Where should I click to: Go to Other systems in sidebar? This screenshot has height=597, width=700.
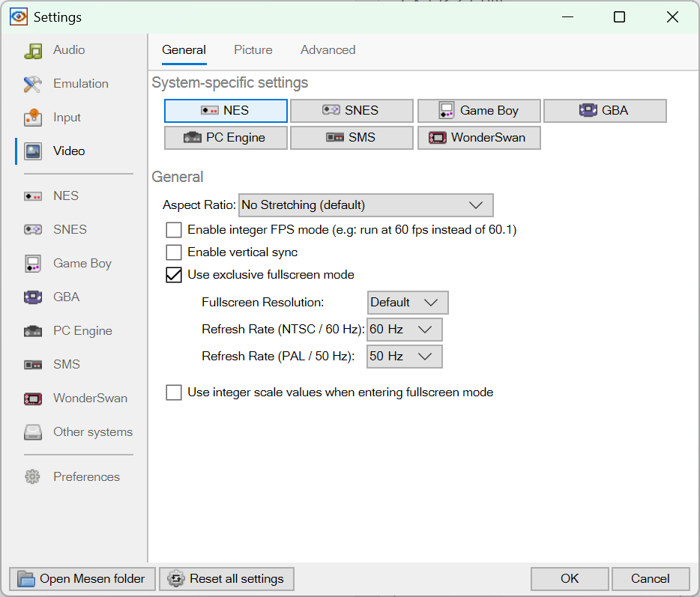92,432
